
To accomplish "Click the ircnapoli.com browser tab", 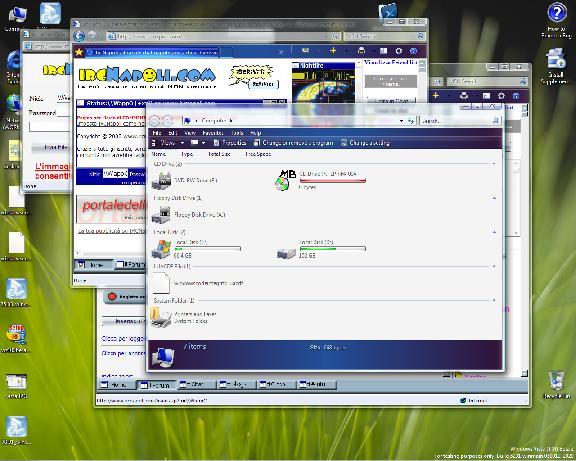I will pos(153,53).
